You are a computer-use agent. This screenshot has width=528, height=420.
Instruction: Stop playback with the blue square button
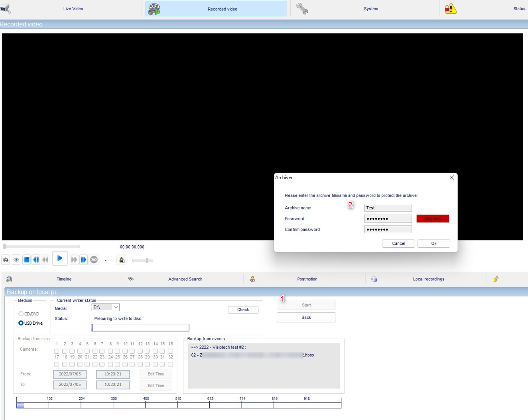(x=26, y=260)
